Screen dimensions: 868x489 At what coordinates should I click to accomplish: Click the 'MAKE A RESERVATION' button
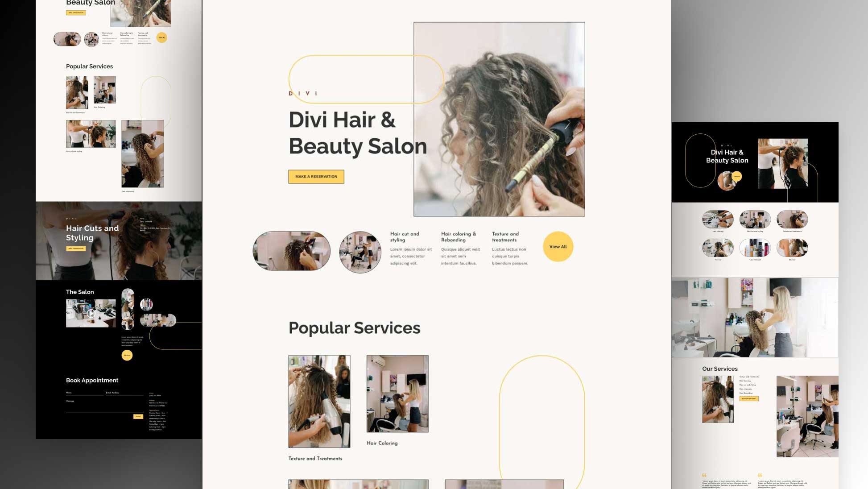click(317, 177)
